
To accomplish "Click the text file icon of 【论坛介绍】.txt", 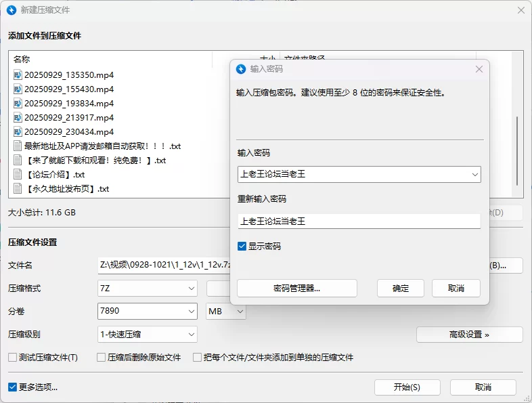I will coord(18,175).
